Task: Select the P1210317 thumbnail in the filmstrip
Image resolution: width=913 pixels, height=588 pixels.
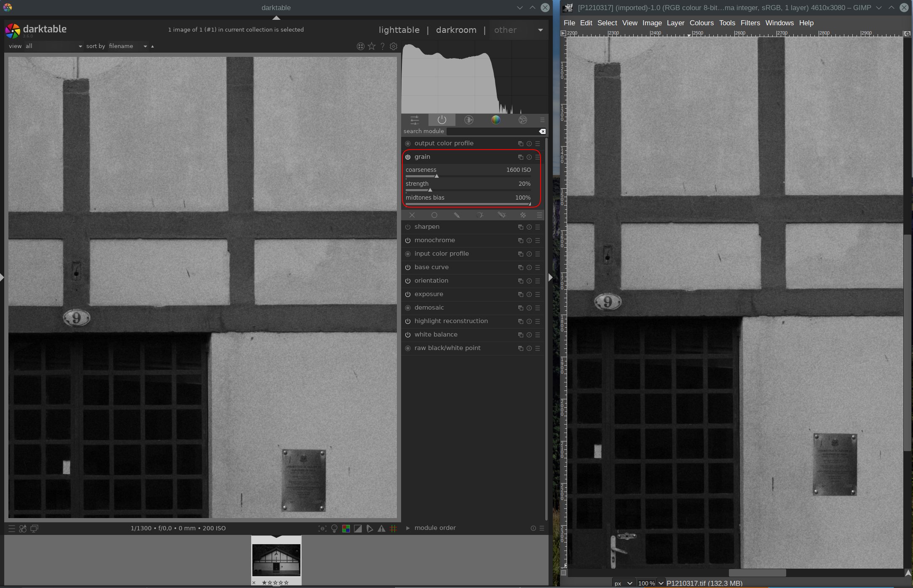Action: coord(276,560)
